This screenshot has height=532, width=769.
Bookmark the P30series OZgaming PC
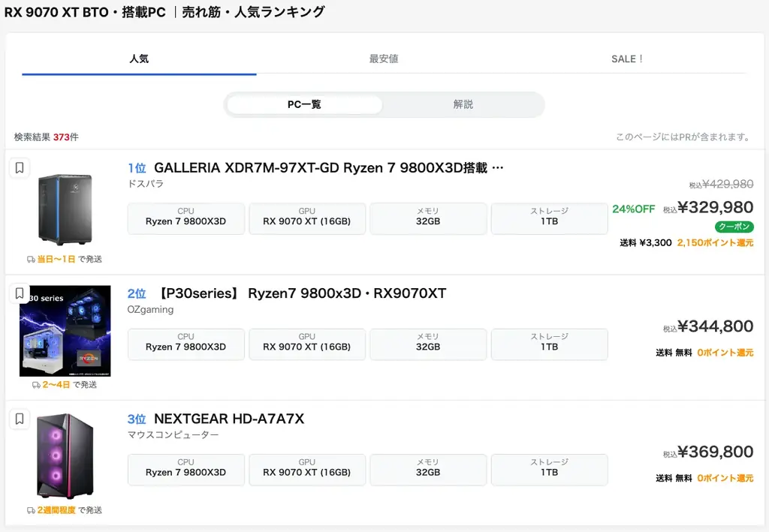coord(19,293)
